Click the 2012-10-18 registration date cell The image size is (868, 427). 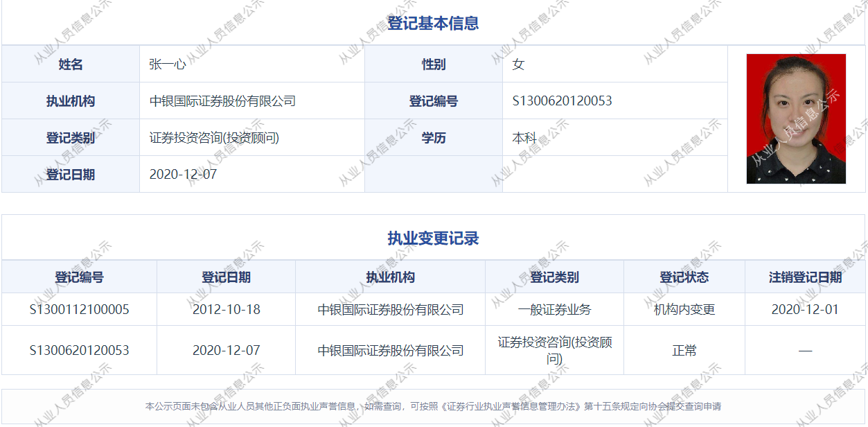[x=227, y=310]
